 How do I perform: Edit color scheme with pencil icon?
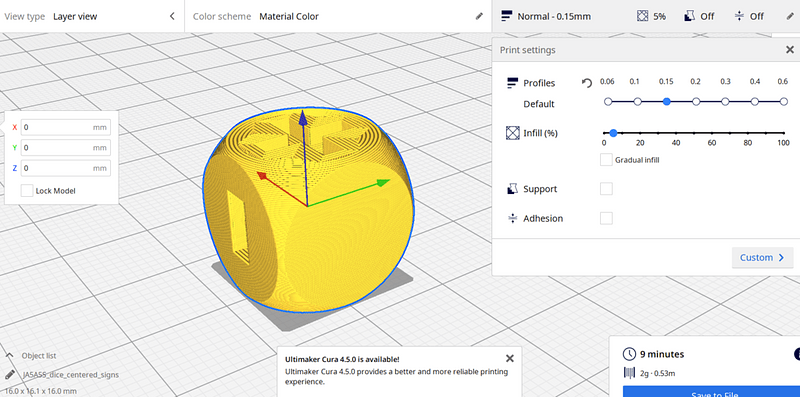click(x=479, y=16)
